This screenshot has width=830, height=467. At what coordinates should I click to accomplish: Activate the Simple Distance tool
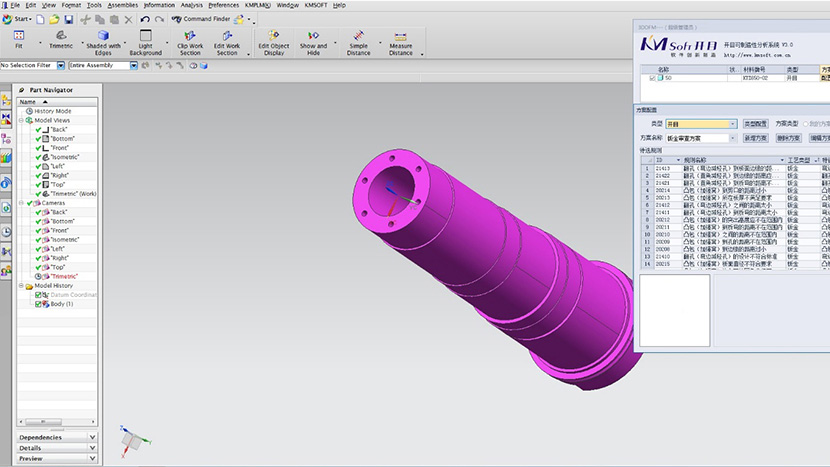pyautogui.click(x=358, y=38)
